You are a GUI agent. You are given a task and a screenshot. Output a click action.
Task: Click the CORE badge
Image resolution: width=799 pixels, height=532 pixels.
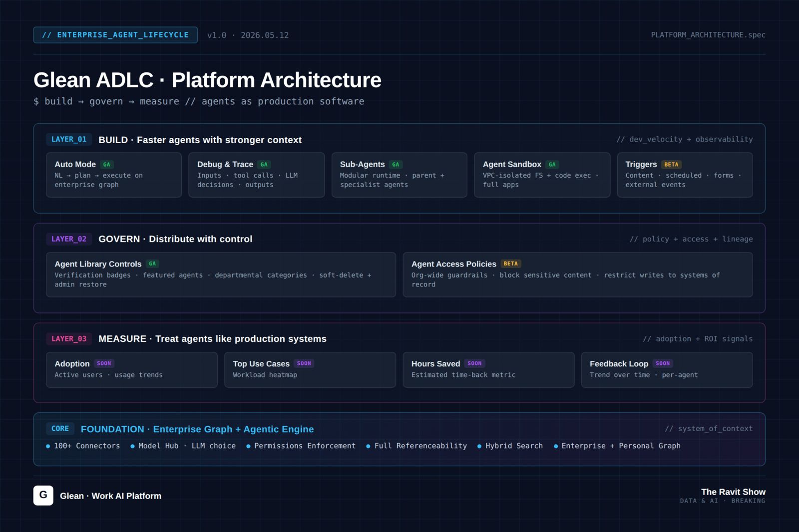pos(60,429)
